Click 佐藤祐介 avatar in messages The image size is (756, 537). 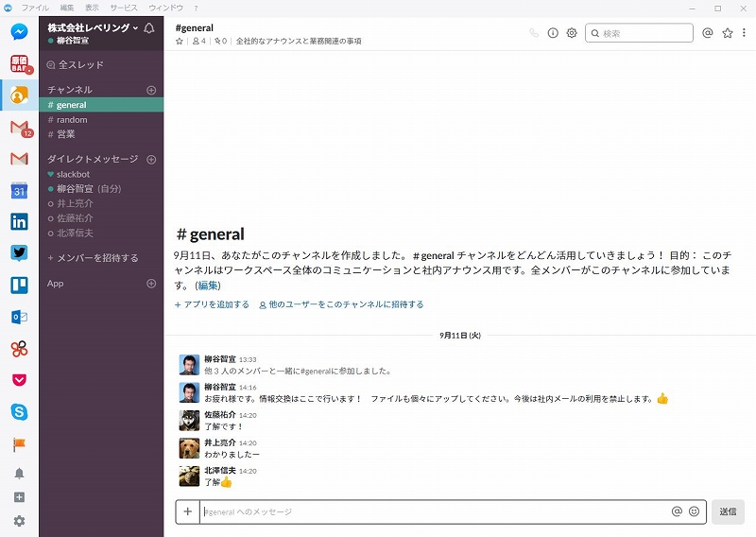pos(190,420)
